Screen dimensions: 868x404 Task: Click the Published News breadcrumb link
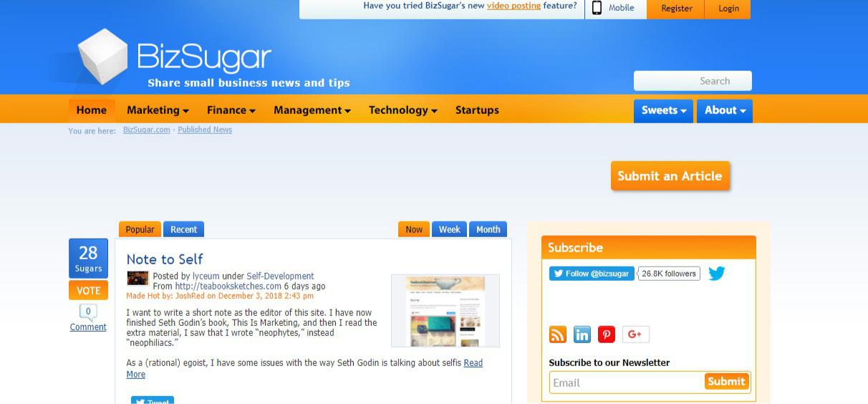(x=205, y=130)
